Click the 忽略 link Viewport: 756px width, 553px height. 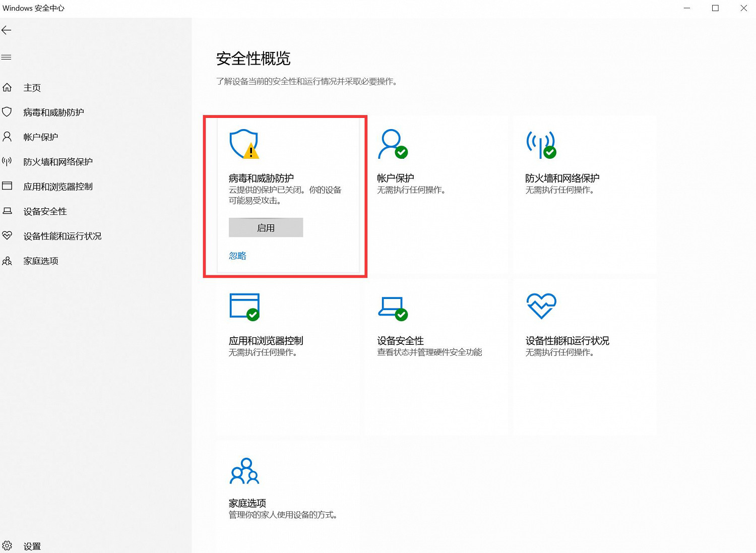point(237,256)
